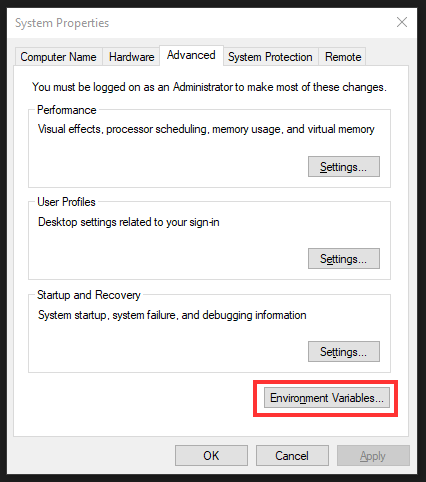
Task: Confirm the dialog with OK
Action: pos(211,455)
